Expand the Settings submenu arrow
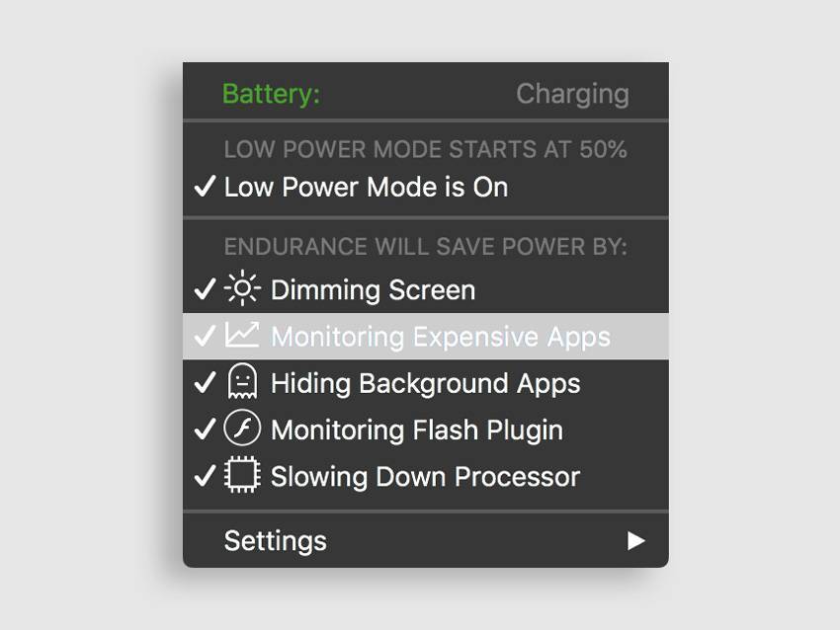Image resolution: width=840 pixels, height=630 pixels. pos(636,541)
